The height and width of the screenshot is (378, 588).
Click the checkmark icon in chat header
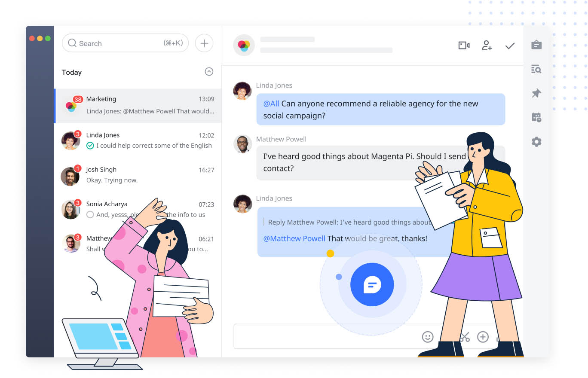coord(510,46)
